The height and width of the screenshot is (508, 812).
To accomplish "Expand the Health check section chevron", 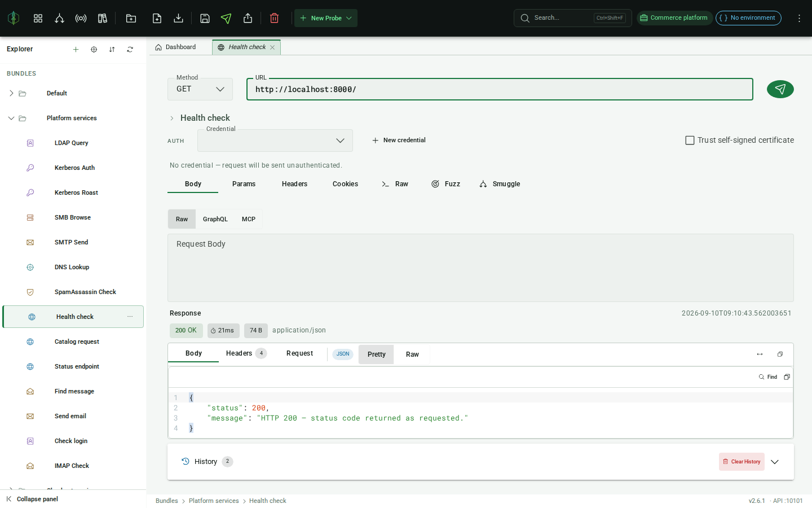I will [x=172, y=118].
